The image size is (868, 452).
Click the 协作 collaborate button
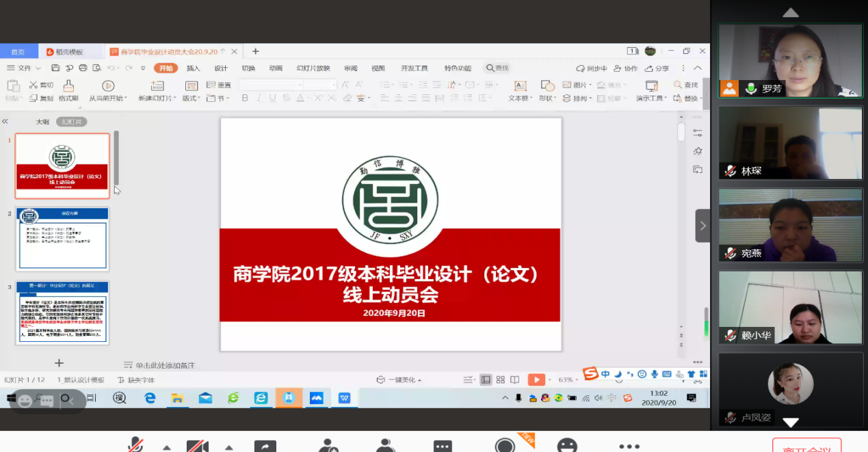coord(625,68)
